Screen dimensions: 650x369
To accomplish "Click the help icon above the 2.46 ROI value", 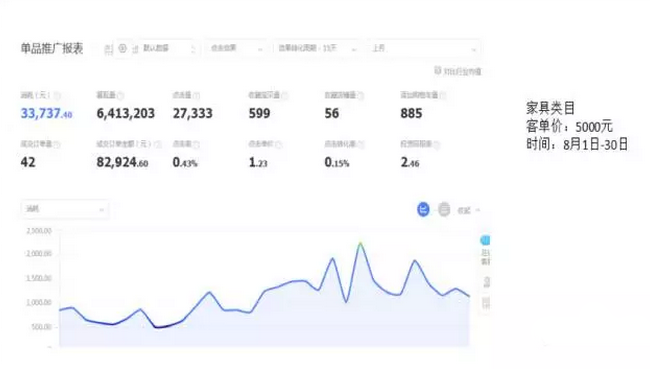I will tap(436, 144).
